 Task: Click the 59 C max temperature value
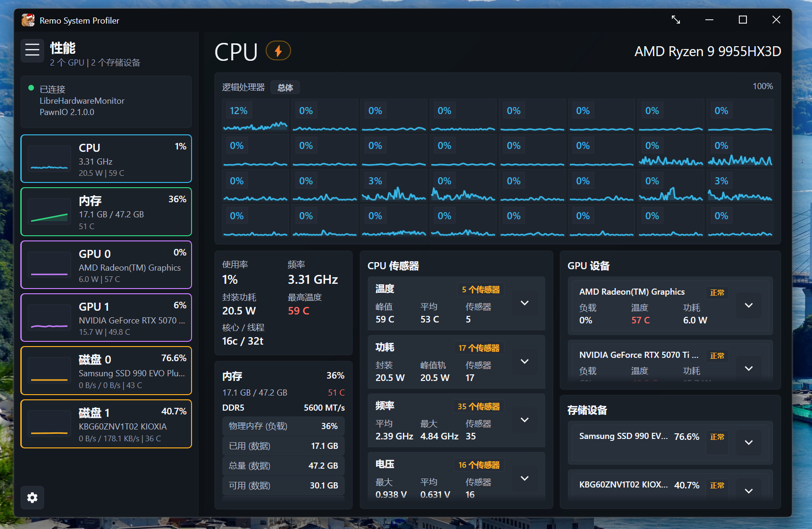(299, 311)
